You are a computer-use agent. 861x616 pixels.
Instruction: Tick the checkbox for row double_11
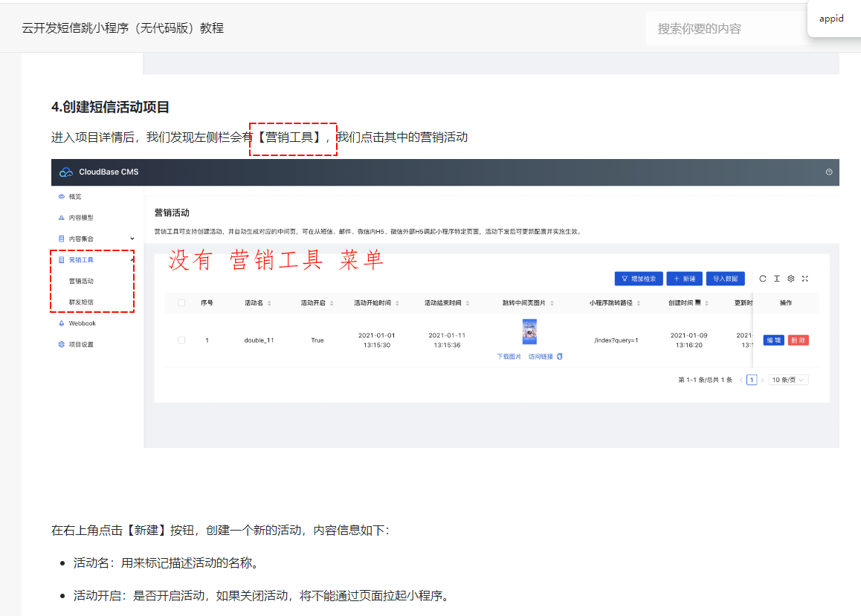(x=181, y=340)
